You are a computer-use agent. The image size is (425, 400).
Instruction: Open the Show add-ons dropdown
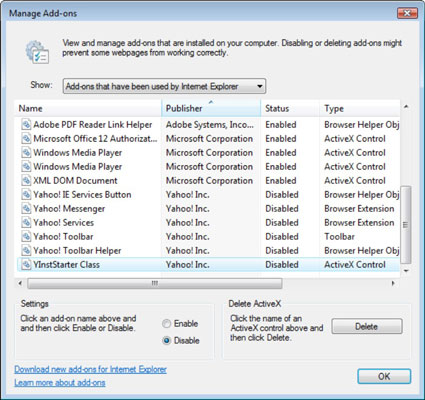[164, 86]
